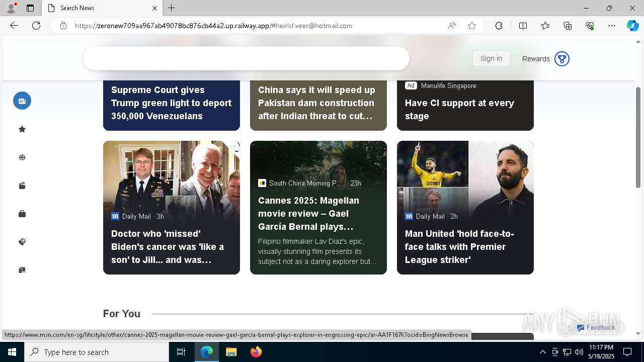Open Windows Start menu
644x362 pixels.
[x=12, y=352]
